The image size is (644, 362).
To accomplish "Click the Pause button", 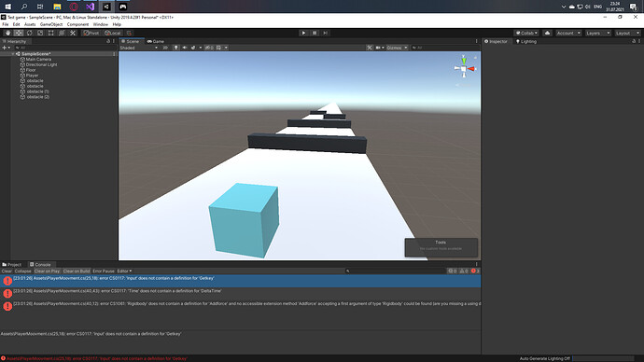I will (x=315, y=33).
